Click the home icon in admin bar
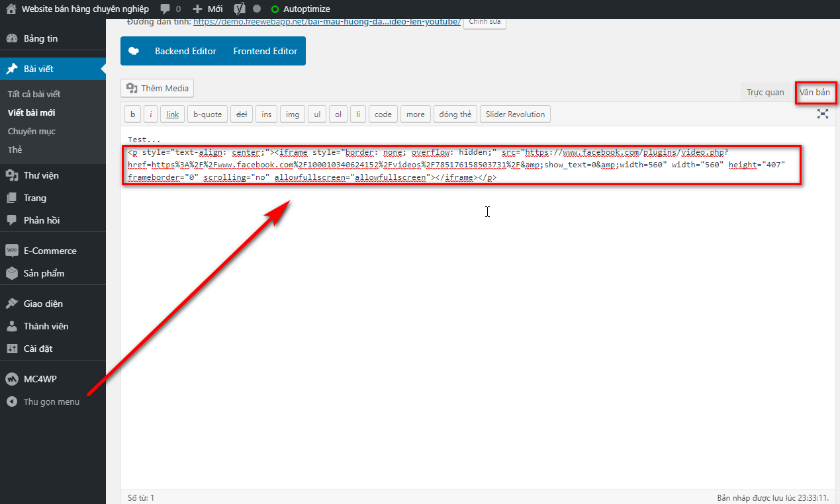The width and height of the screenshot is (840, 504). coord(11,9)
